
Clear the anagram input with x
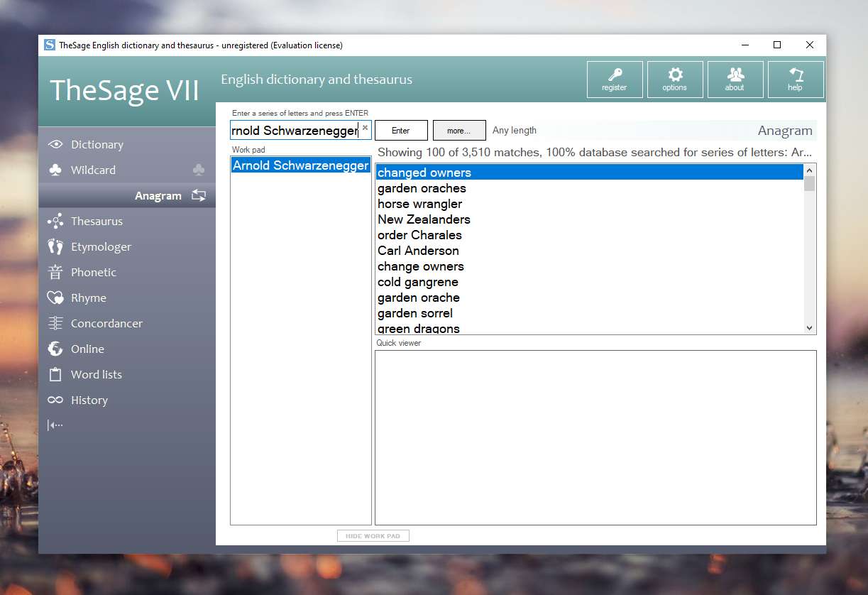pos(365,128)
